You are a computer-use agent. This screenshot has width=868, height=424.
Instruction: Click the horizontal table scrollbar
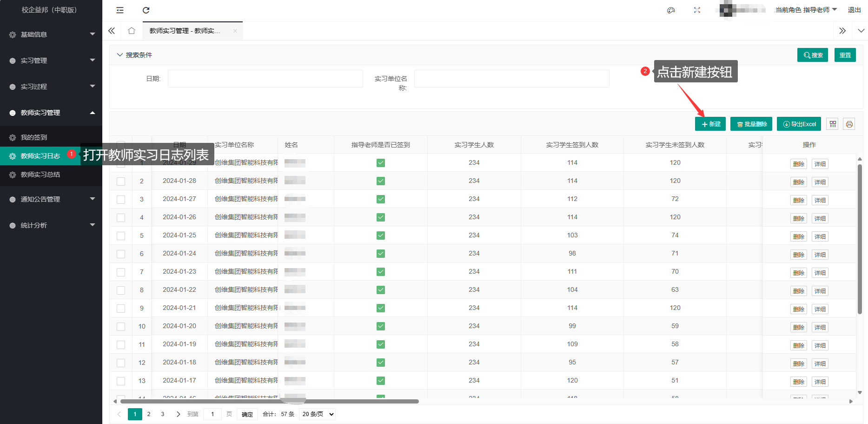[270, 401]
